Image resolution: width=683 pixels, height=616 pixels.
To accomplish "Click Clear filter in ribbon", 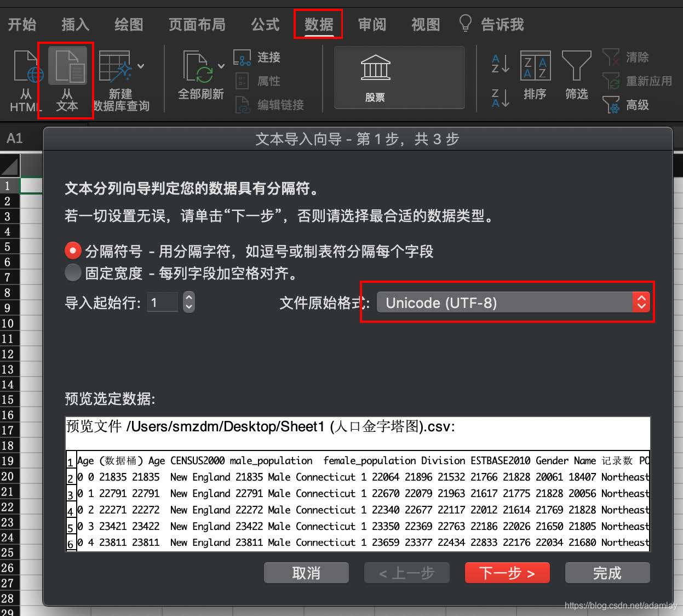I will [625, 57].
